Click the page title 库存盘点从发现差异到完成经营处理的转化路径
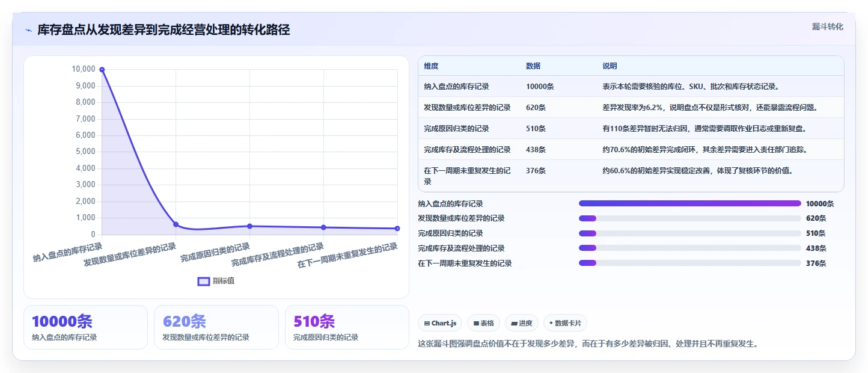 tap(164, 30)
